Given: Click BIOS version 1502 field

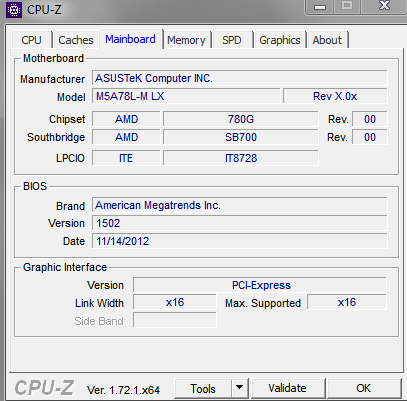Looking at the screenshot, I should click(240, 223).
